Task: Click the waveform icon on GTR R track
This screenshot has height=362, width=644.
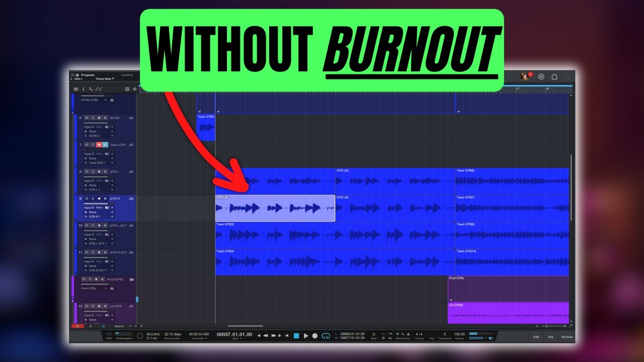Action: (131, 199)
